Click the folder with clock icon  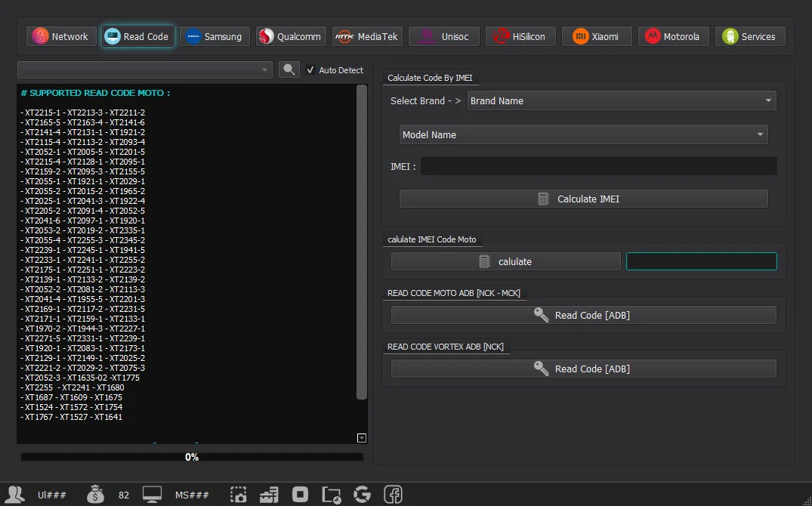pos(332,495)
